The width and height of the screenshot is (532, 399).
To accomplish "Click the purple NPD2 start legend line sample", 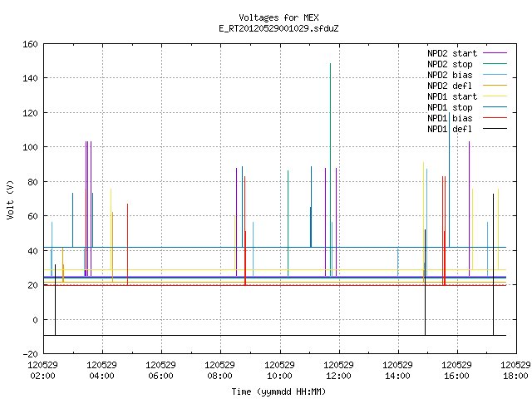I will 495,53.
